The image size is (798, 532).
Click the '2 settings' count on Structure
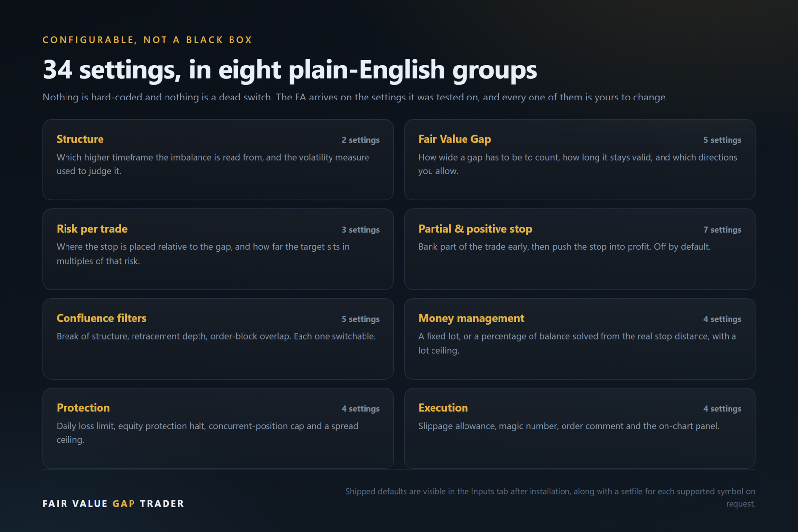(361, 140)
